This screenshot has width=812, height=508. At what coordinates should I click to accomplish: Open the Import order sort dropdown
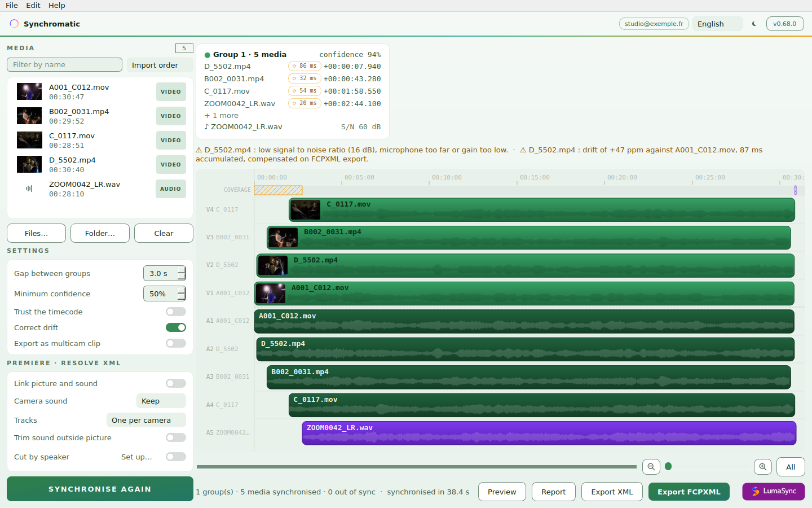click(160, 65)
